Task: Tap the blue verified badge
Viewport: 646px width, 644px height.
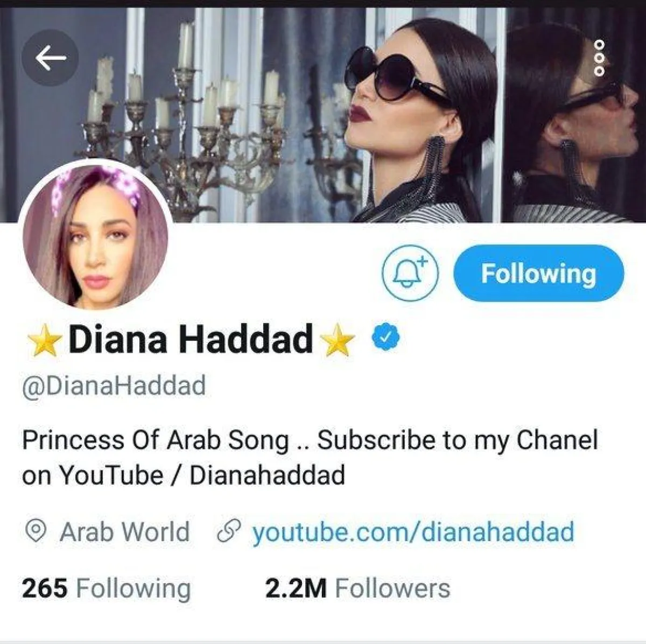Action: pyautogui.click(x=385, y=338)
